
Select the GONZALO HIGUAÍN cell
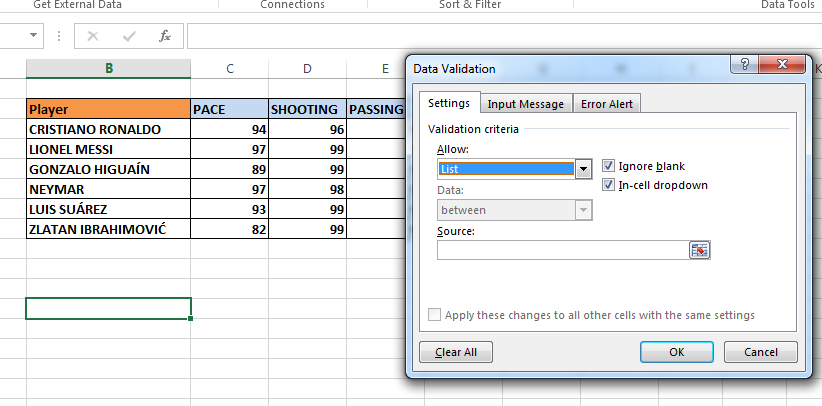click(109, 169)
